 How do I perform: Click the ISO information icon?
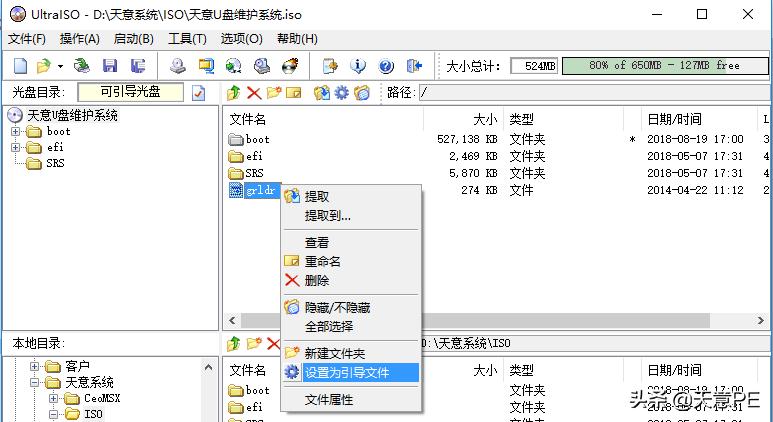358,65
